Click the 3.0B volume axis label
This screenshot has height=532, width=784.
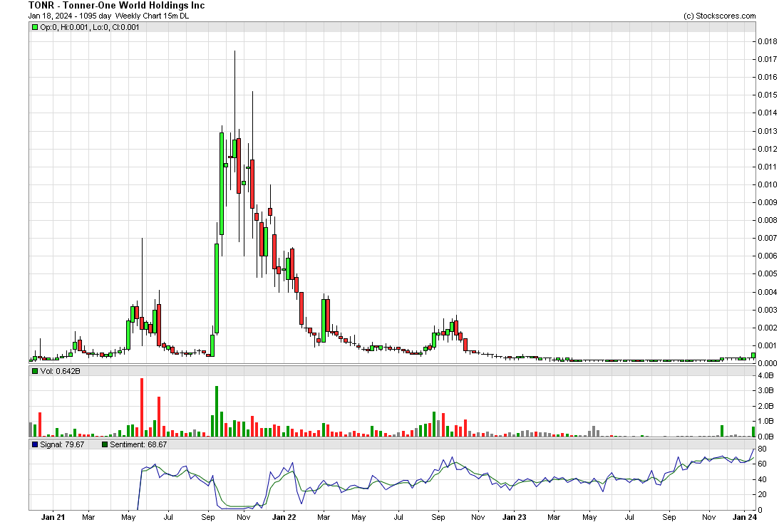[766, 391]
